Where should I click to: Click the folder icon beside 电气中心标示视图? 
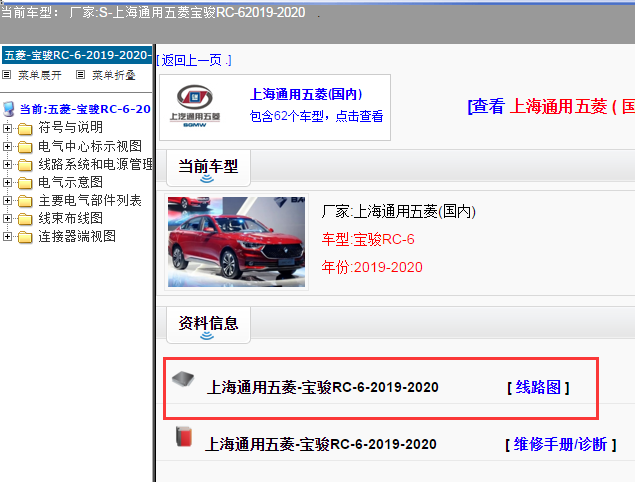(25, 147)
